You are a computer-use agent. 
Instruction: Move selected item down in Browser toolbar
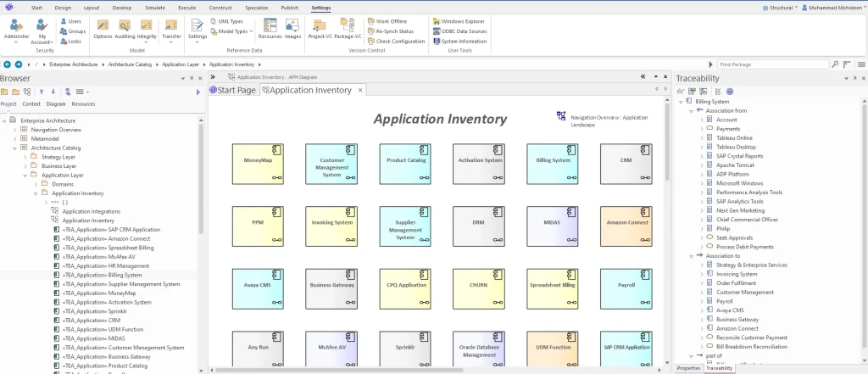point(53,92)
